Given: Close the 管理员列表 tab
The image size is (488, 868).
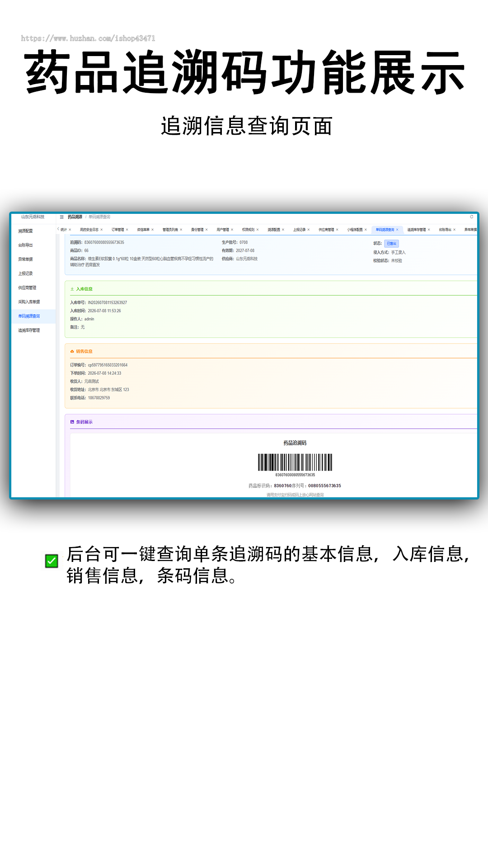Looking at the screenshot, I should (x=181, y=230).
